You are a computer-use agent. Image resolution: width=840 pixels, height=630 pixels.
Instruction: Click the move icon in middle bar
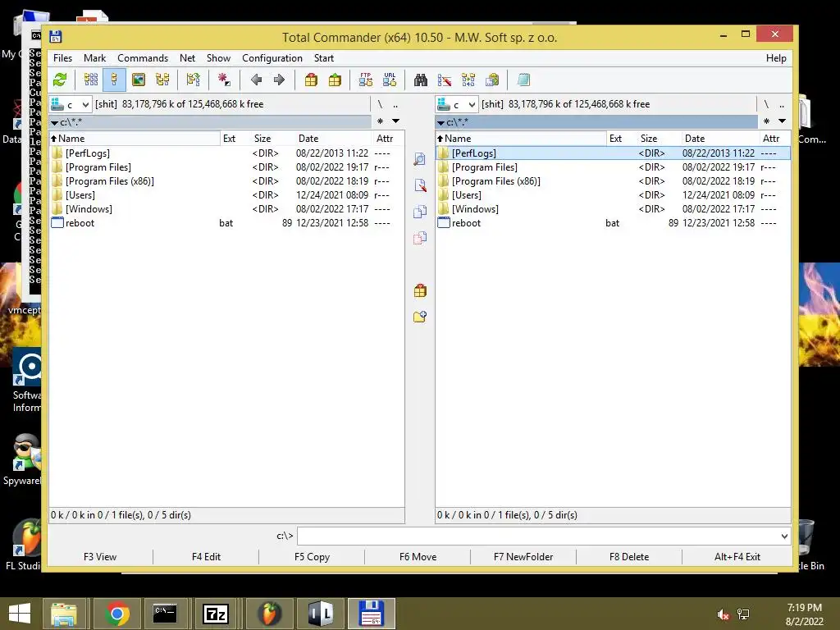click(x=420, y=238)
